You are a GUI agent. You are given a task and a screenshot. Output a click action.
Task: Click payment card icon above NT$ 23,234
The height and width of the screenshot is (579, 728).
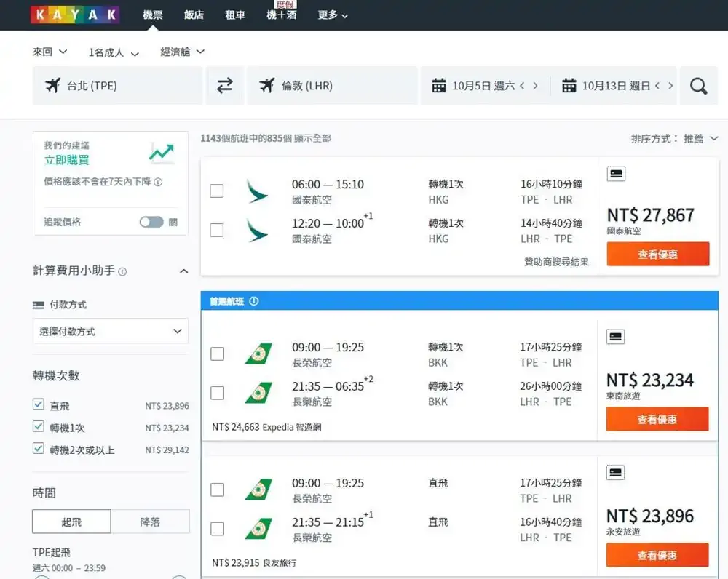point(616,336)
